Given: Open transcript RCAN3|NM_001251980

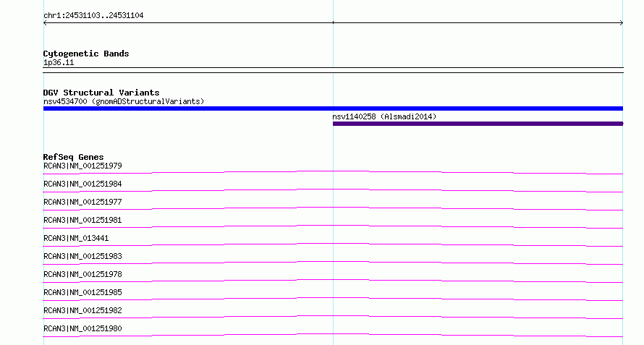Looking at the screenshot, I should (x=82, y=328).
